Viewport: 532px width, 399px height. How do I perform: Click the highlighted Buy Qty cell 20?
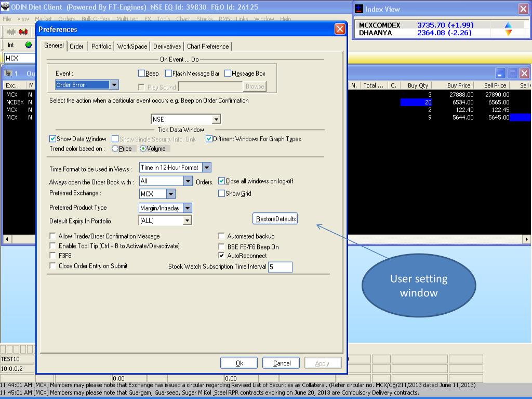(x=416, y=102)
